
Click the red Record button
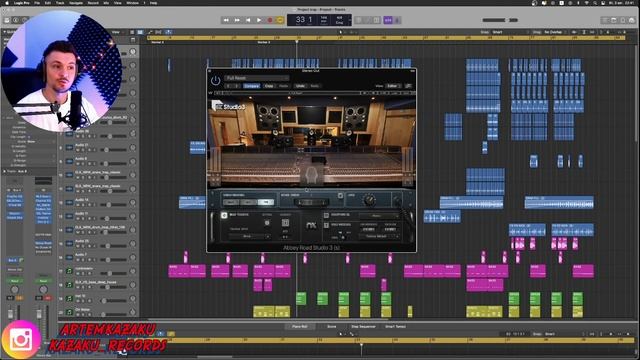point(270,20)
